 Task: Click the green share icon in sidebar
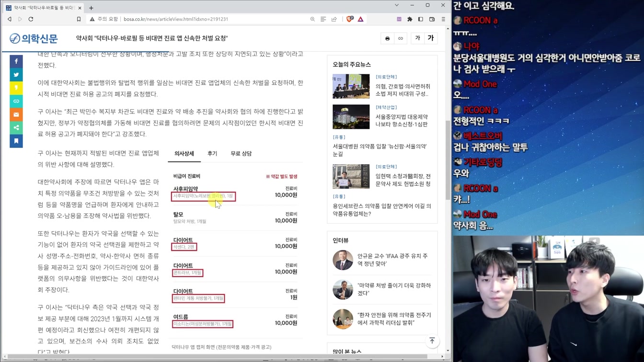[x=16, y=128]
